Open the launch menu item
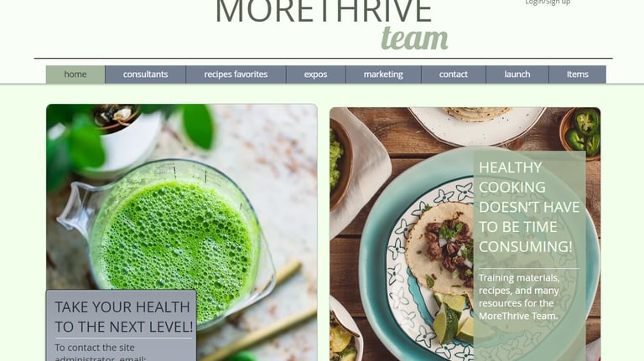This screenshot has width=644, height=361. pos(517,75)
